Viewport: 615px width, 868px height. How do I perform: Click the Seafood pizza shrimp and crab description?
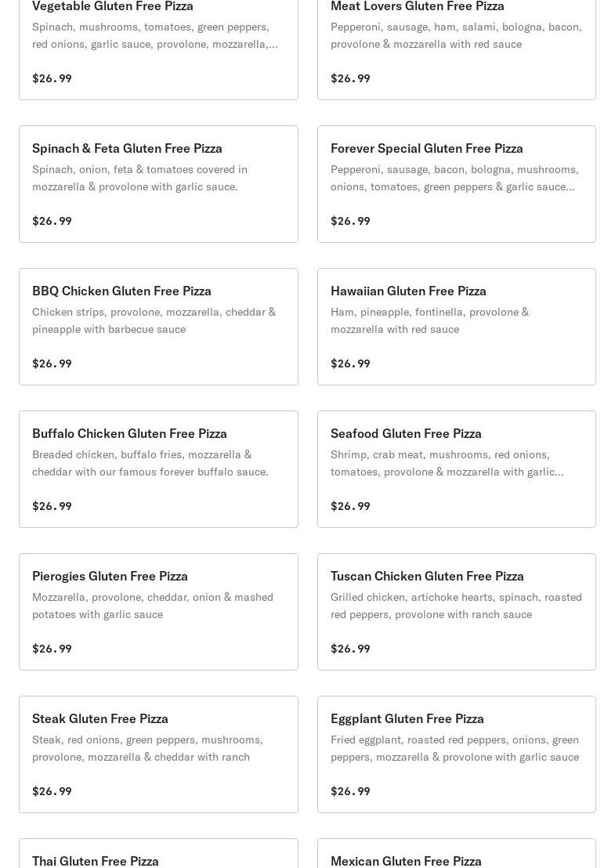click(x=447, y=463)
